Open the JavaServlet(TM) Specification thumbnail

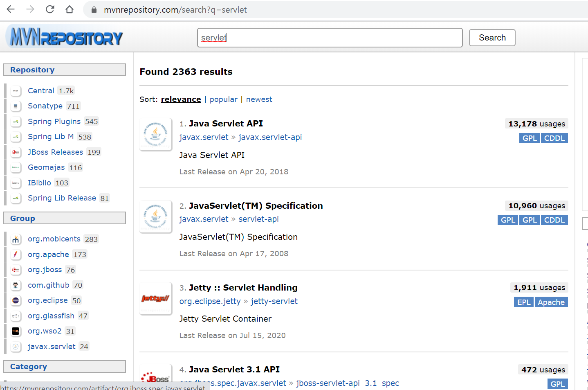click(155, 216)
